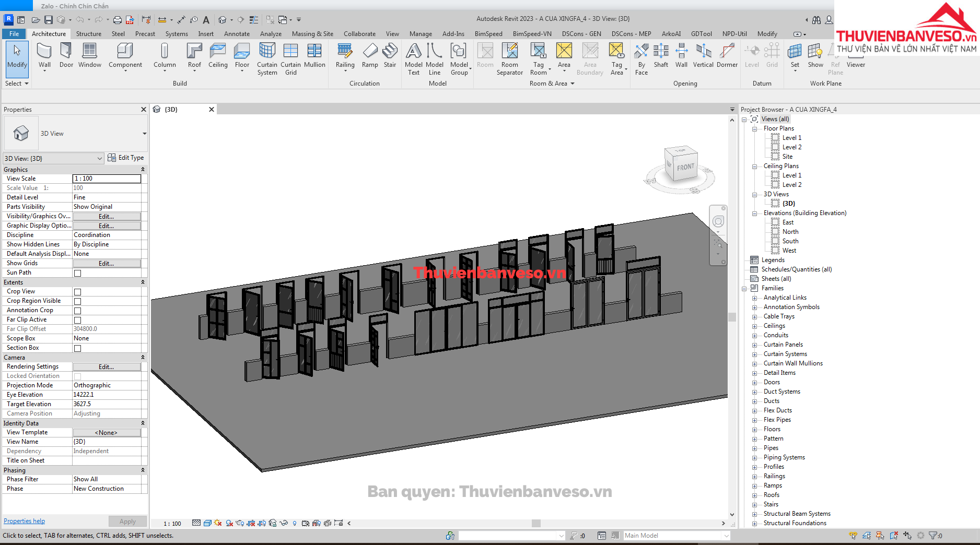The height and width of the screenshot is (545, 980).
Task: Collapse the Floor Plans tree node
Action: point(754,129)
